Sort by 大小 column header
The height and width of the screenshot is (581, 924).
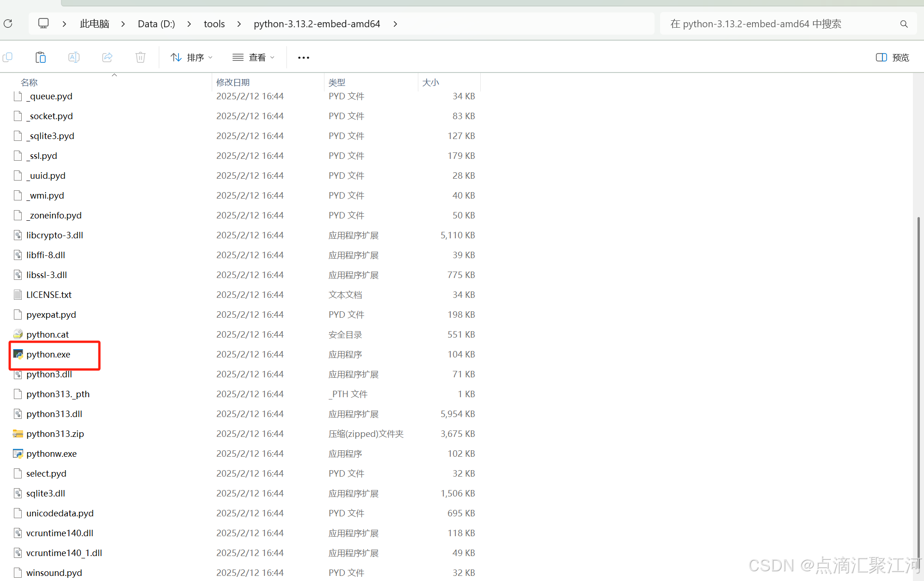[430, 82]
